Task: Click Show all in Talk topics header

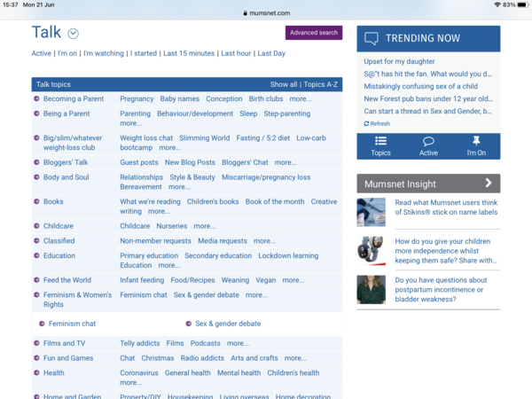Action: [284, 84]
